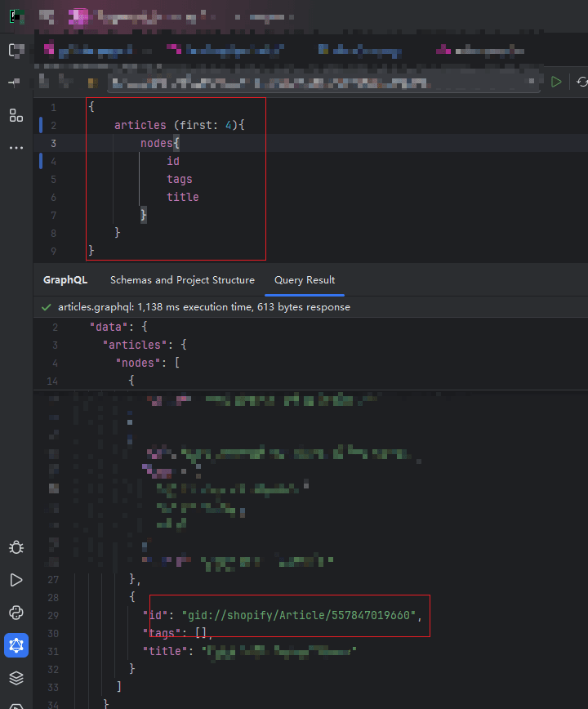The height and width of the screenshot is (709, 588).
Task: Open the Python Console tool window
Action: (x=16, y=613)
